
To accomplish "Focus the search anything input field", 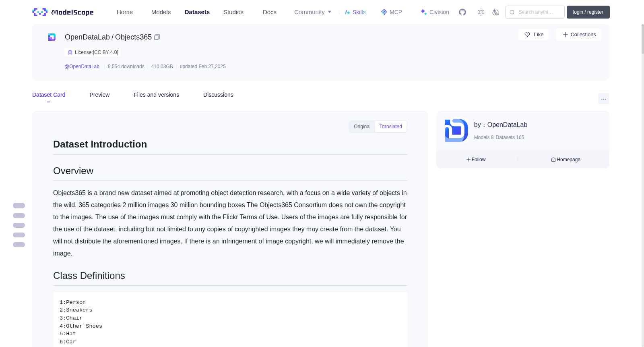I will [535, 12].
